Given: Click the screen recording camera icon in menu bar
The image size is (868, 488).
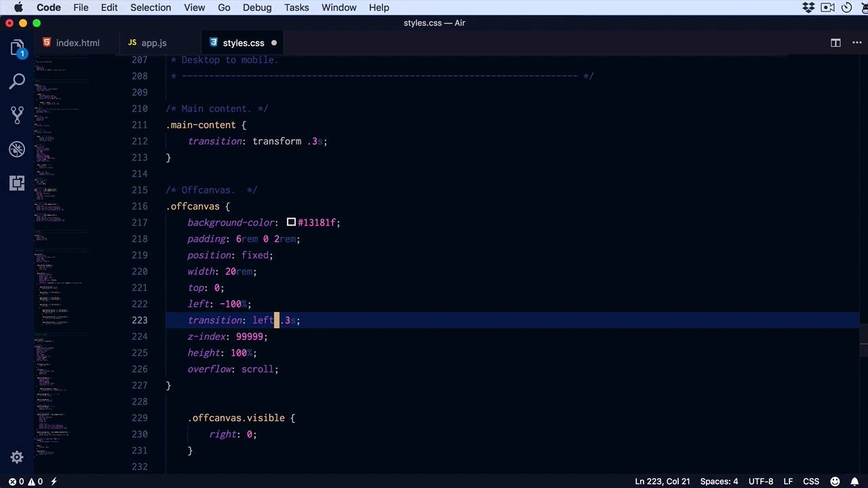Looking at the screenshot, I should [x=827, y=7].
